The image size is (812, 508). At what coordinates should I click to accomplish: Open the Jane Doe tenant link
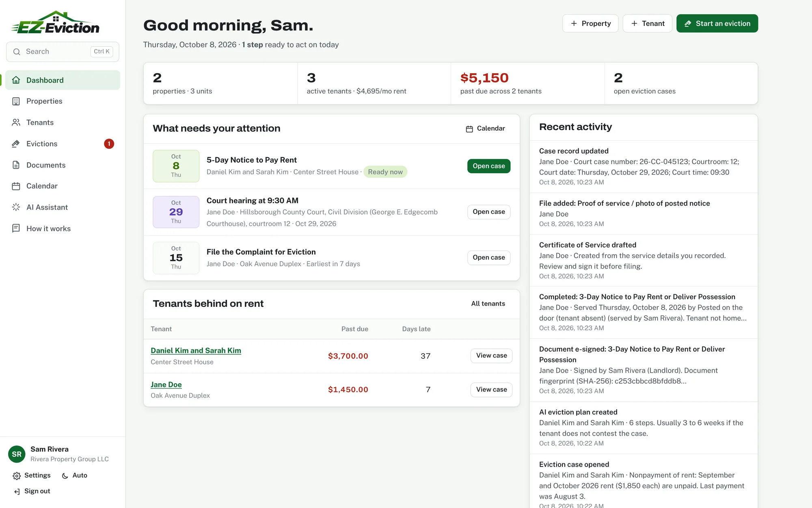(x=166, y=385)
